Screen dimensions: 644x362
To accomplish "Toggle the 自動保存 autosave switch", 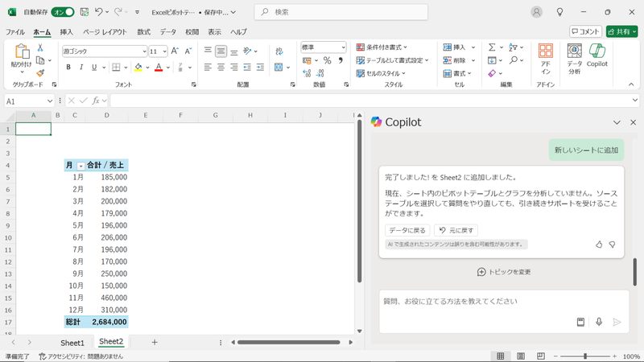I will (x=63, y=12).
